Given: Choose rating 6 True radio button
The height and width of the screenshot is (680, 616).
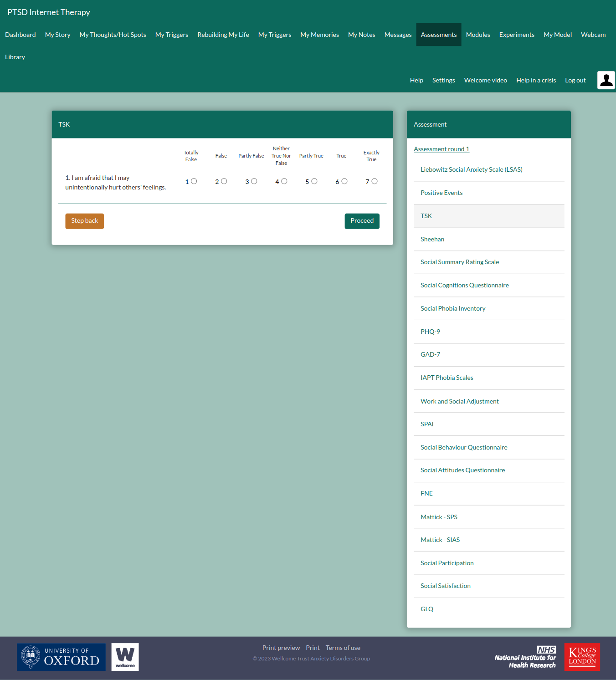Looking at the screenshot, I should [344, 181].
